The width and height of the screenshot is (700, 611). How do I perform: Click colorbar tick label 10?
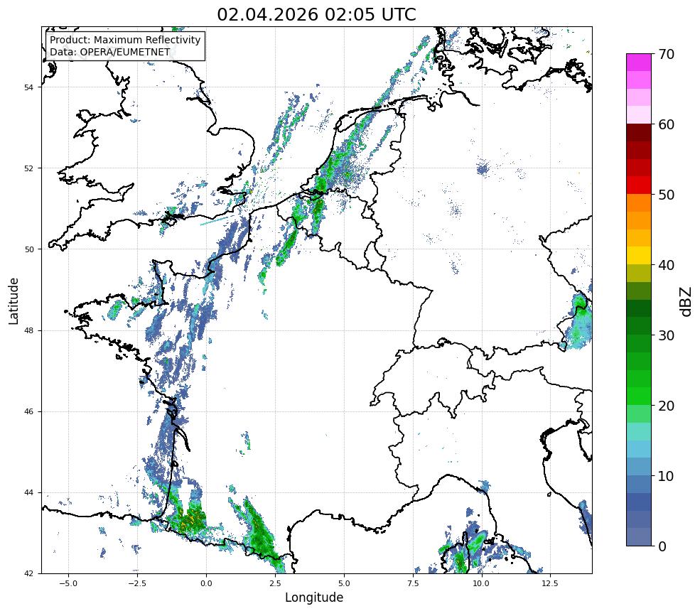pos(666,476)
